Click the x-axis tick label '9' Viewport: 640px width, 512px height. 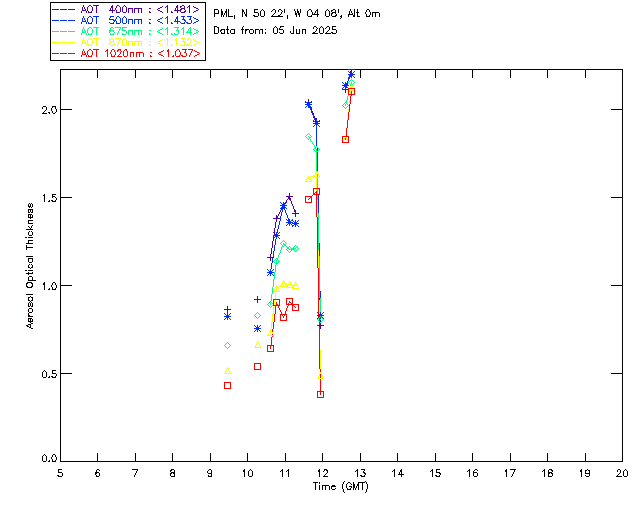[210, 473]
